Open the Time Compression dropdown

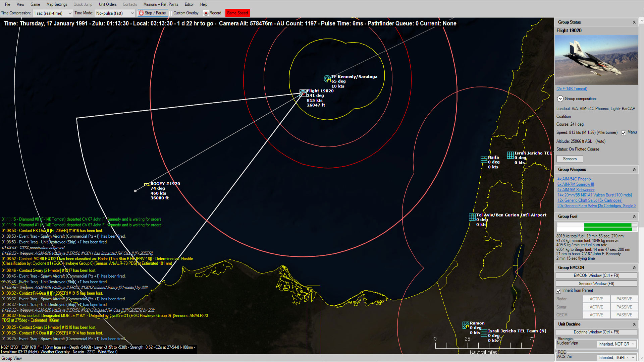pos(70,13)
